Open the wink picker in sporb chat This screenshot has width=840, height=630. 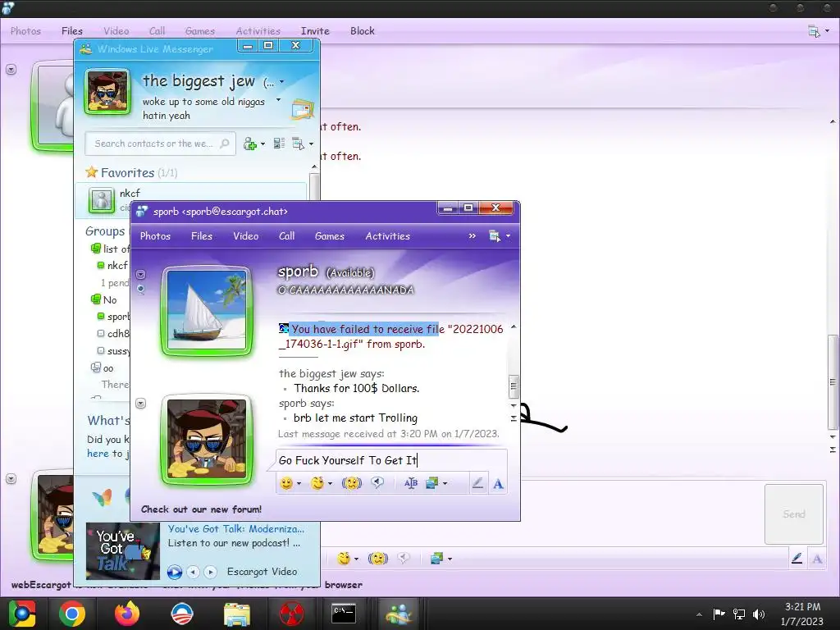click(x=317, y=483)
